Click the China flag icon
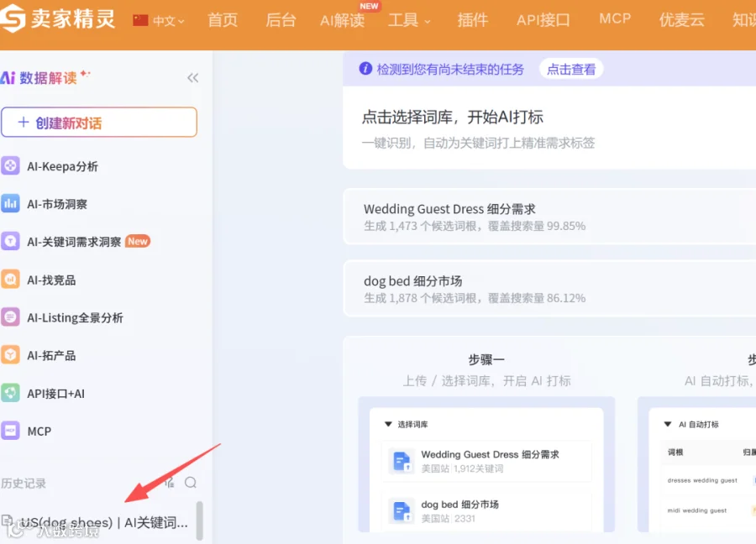 coord(140,20)
